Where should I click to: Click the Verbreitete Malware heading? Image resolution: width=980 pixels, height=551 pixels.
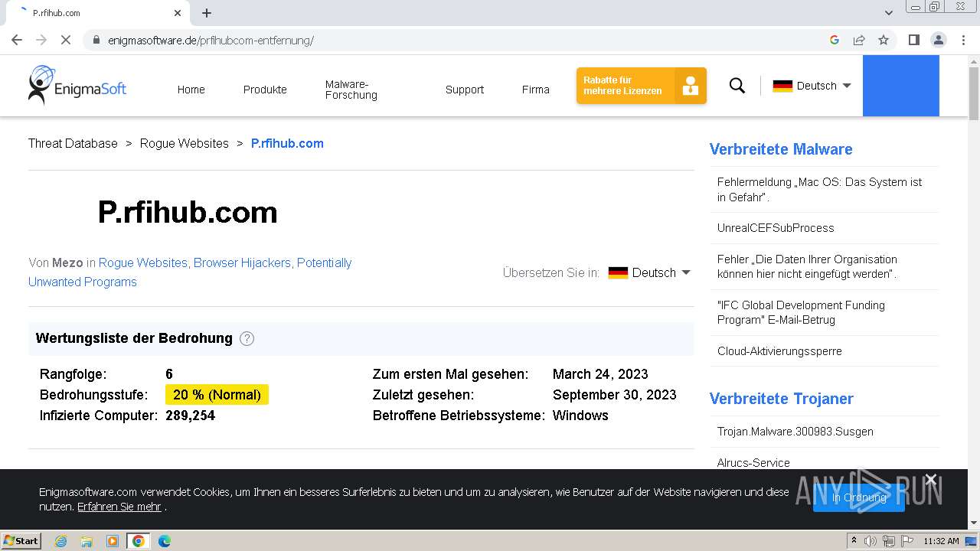781,149
